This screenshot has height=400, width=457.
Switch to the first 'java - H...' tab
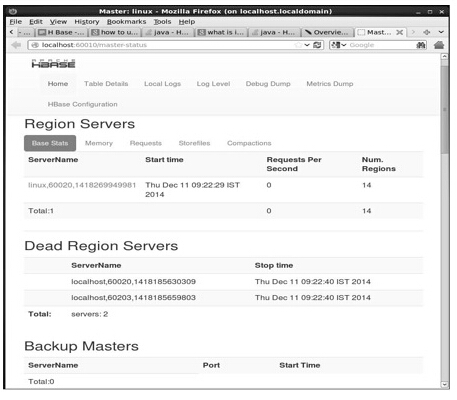coord(168,32)
